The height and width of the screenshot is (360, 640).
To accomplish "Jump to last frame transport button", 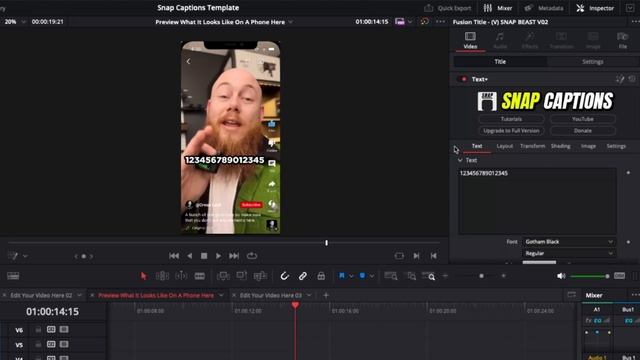I will click(x=234, y=256).
